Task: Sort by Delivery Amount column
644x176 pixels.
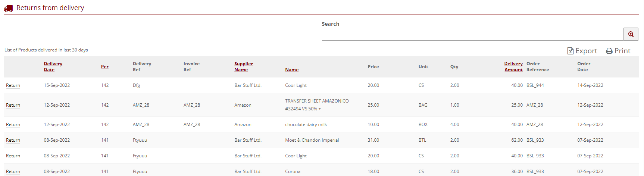Action: click(x=513, y=67)
